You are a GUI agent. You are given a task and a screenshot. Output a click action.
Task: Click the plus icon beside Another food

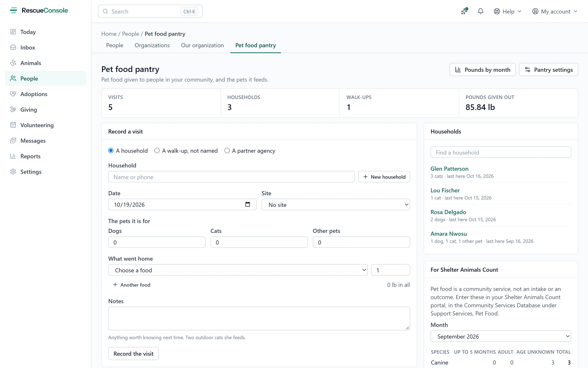click(115, 285)
